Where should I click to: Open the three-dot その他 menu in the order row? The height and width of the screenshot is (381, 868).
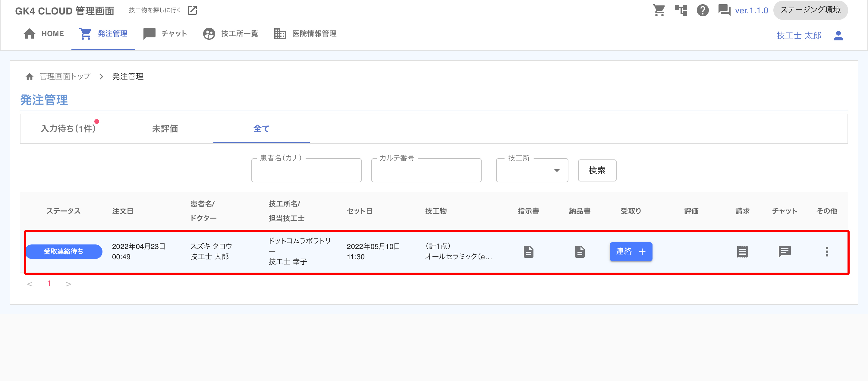[826, 252]
